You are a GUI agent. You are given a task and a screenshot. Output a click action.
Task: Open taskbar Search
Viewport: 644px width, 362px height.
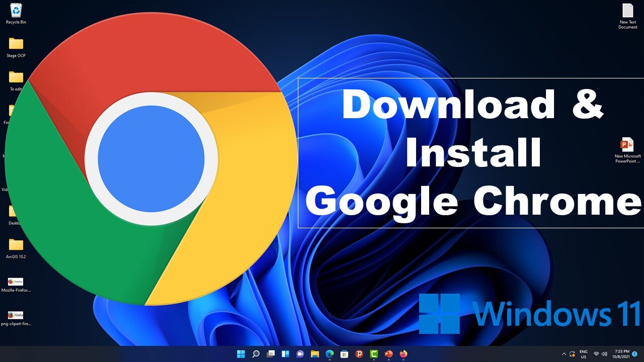[x=256, y=354]
